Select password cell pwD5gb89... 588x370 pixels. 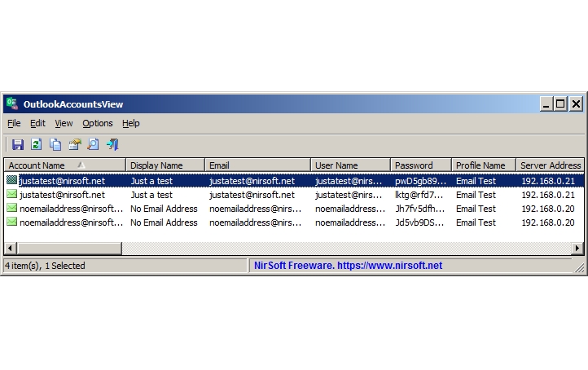pyautogui.click(x=421, y=181)
